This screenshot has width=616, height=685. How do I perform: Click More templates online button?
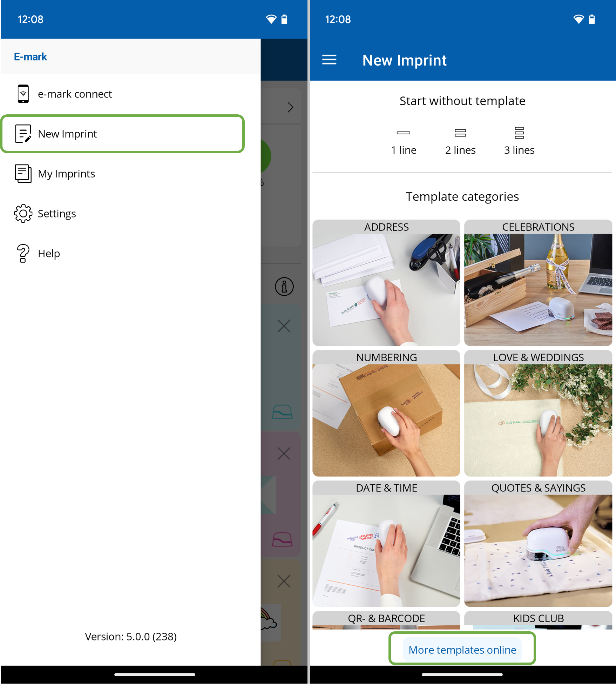point(462,650)
